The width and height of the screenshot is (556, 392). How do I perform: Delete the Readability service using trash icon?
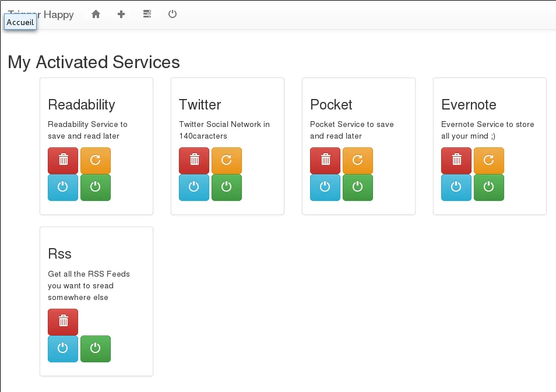pos(62,160)
